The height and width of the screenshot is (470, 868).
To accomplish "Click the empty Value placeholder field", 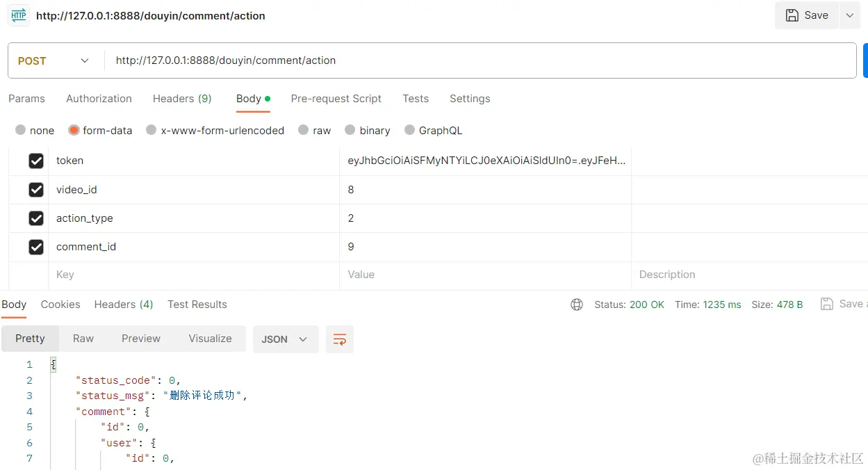I will click(485, 275).
